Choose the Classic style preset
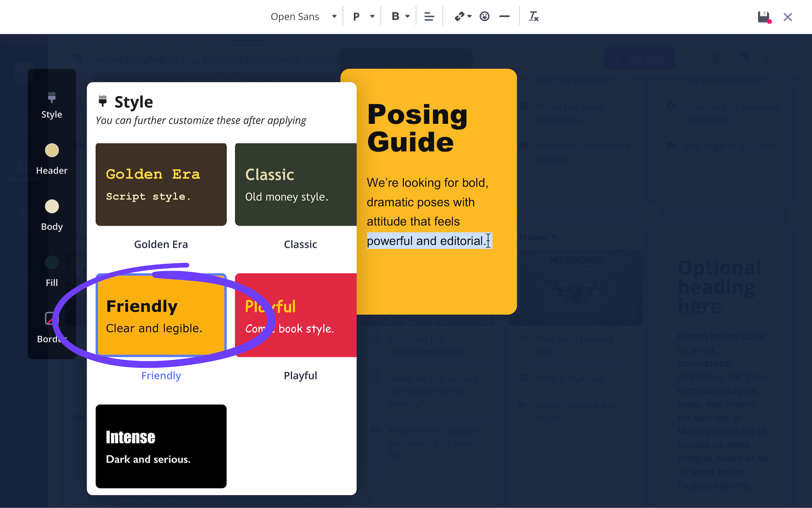This screenshot has width=812, height=508. tap(295, 185)
